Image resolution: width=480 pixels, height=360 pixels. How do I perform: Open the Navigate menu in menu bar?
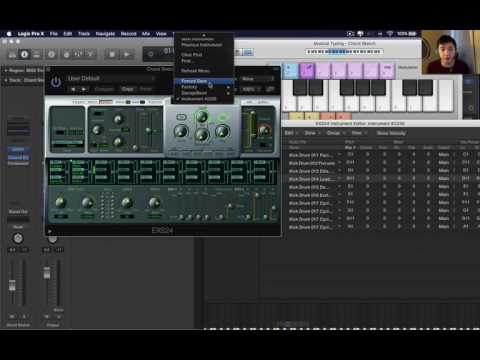tap(105, 34)
